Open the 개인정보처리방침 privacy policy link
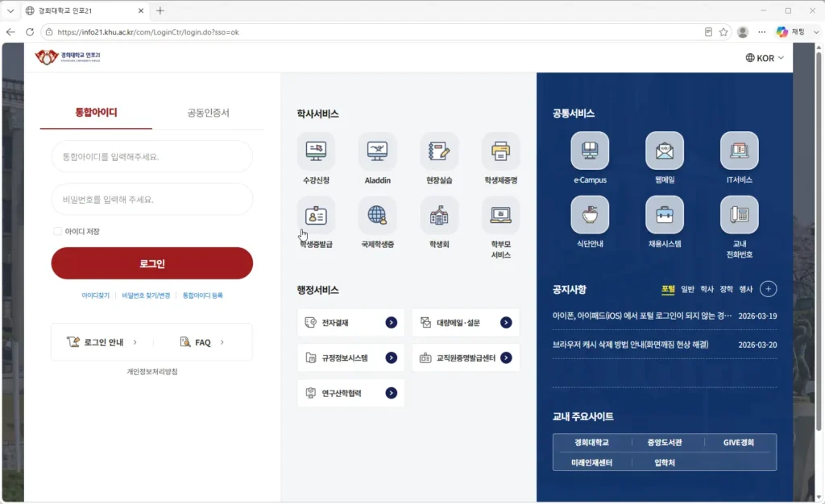This screenshot has height=504, width=825. point(152,372)
